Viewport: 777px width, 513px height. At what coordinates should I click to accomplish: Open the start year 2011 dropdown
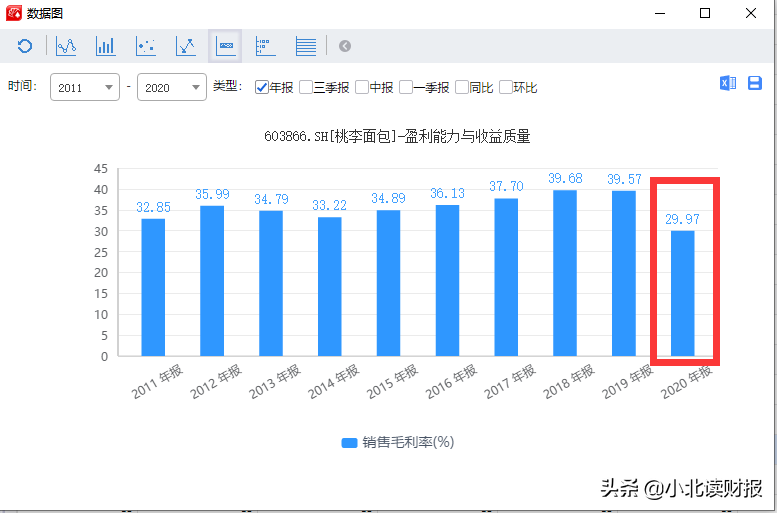[85, 87]
